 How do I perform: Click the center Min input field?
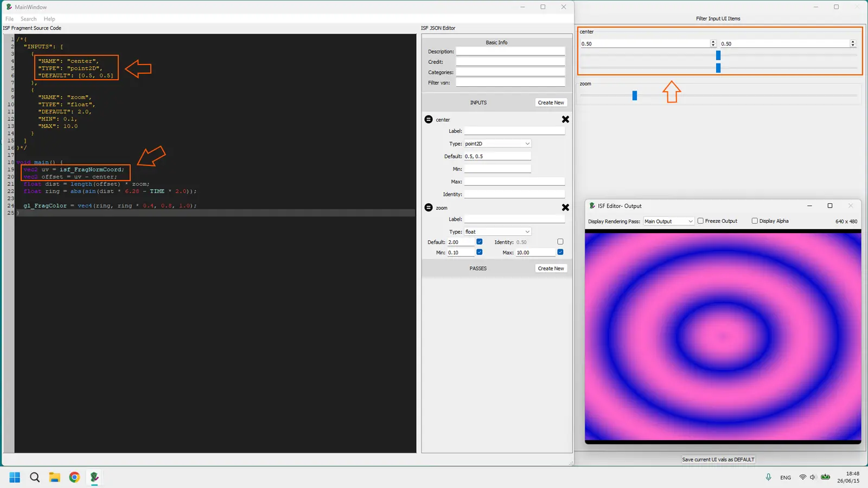(497, 169)
